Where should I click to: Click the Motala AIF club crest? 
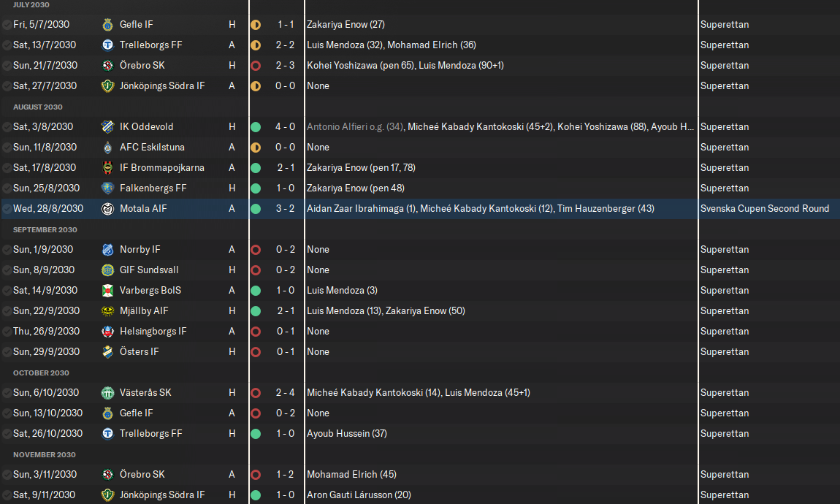tap(107, 208)
